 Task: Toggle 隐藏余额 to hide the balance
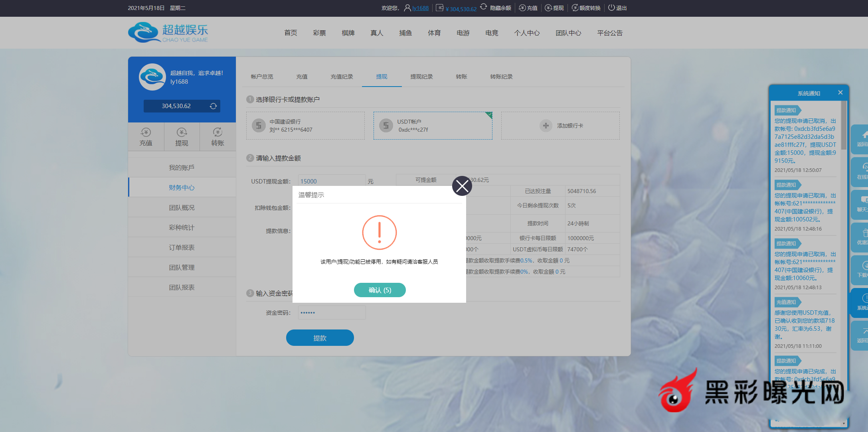coord(500,8)
